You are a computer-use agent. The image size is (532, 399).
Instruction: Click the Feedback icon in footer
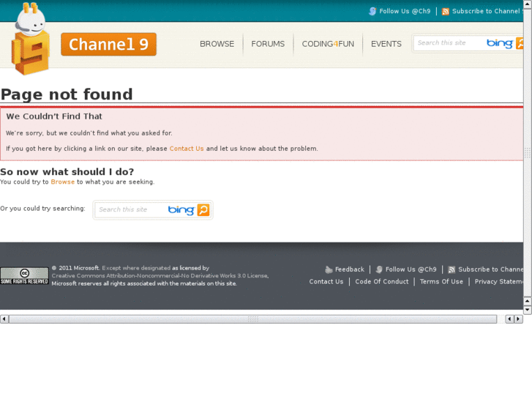pyautogui.click(x=329, y=269)
